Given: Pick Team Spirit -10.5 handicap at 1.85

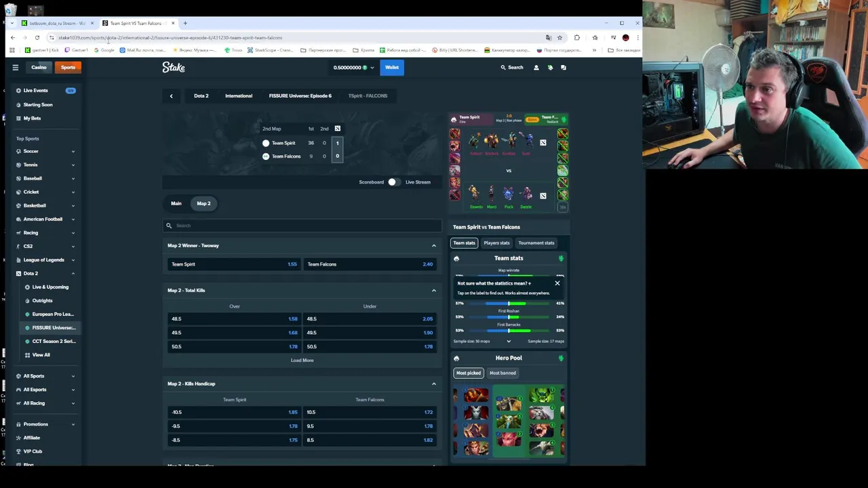Looking at the screenshot, I should point(233,412).
